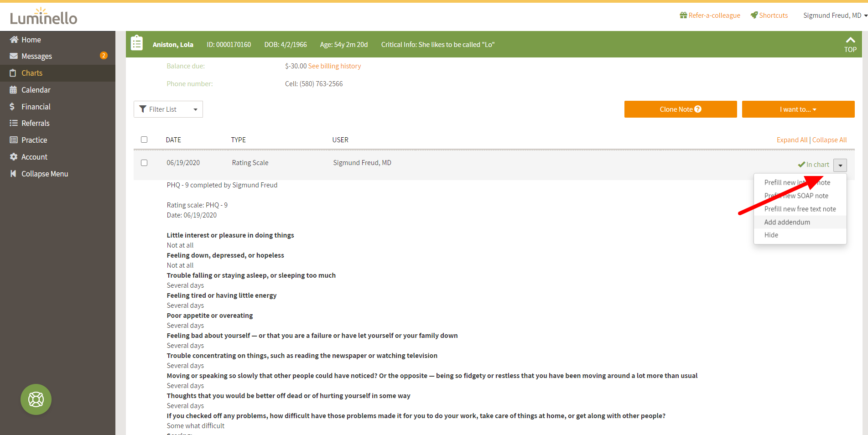Click the Collapse Menu arrow icon

[13, 174]
